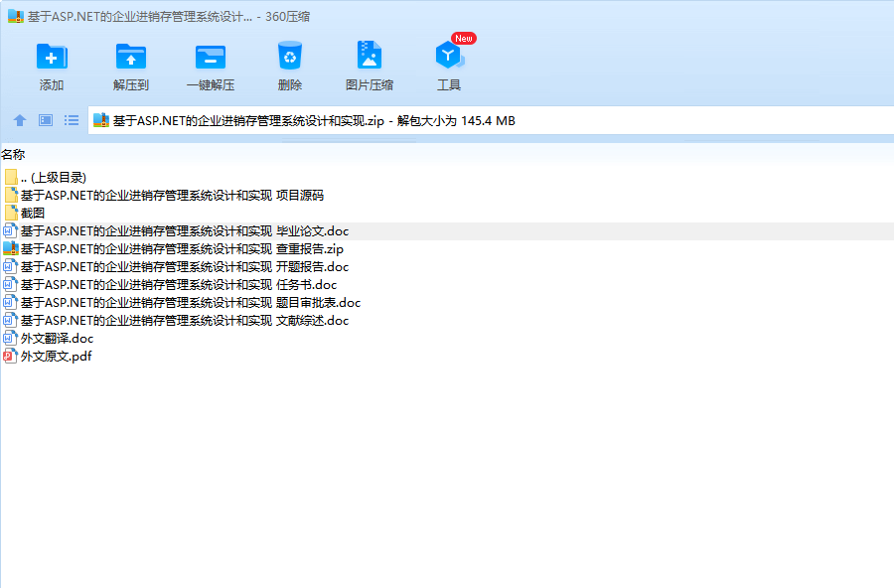Click the 一键解压 one-click extract icon
The width and height of the screenshot is (894, 588).
tap(211, 57)
